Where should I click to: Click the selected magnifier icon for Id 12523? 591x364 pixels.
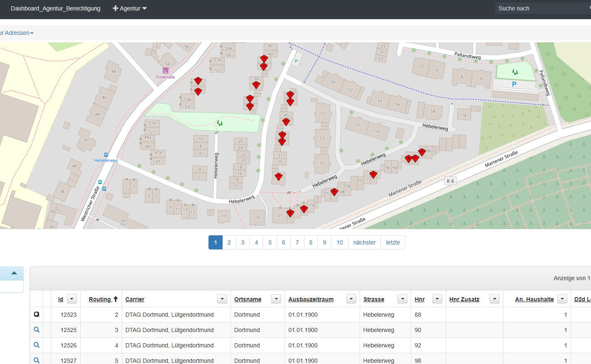click(x=37, y=314)
